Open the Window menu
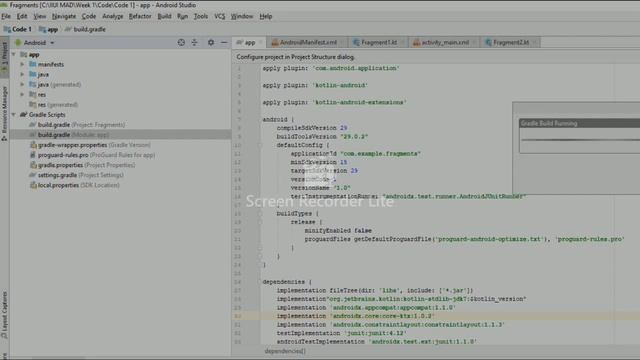The image size is (640, 360). 242,16
